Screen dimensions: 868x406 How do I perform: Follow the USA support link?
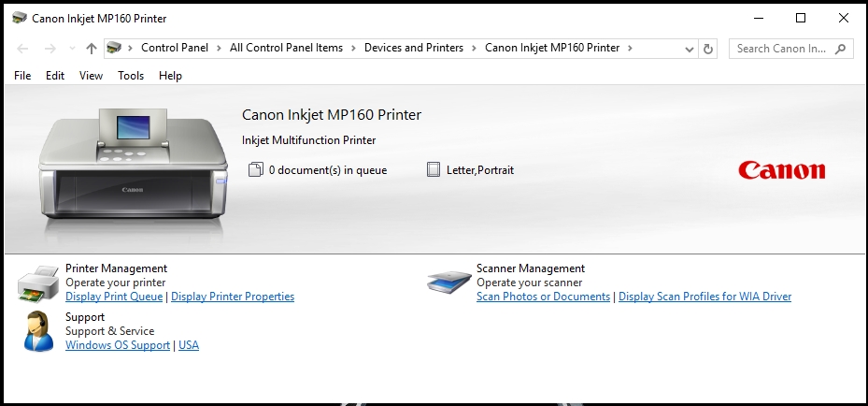[189, 345]
